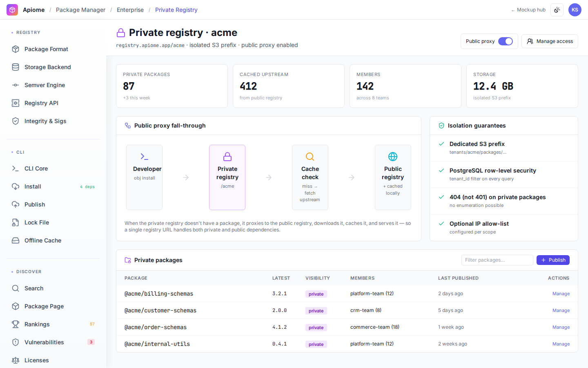Screen dimensions: 588x368
Task: Click the Private packages folder icon
Action: [x=128, y=260]
